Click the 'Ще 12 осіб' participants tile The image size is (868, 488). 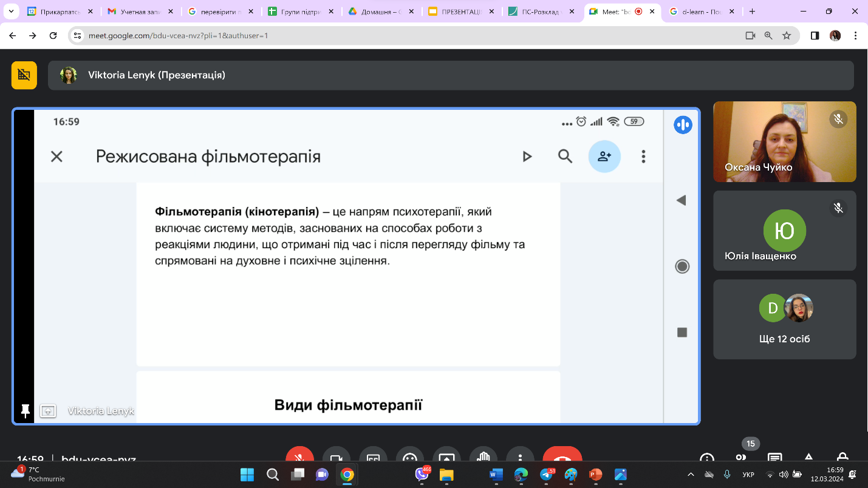[x=784, y=319]
